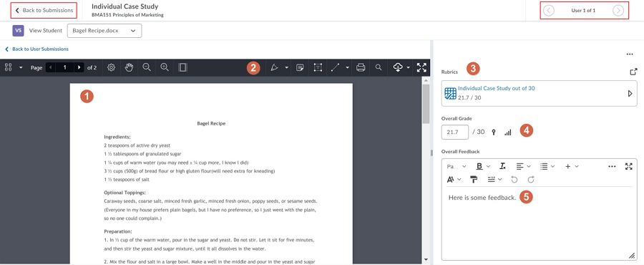The width and height of the screenshot is (644, 265).
Task: Open bold style options chevron
Action: click(x=488, y=166)
